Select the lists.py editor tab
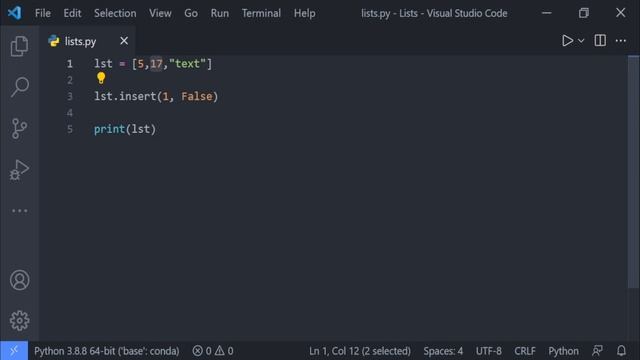The width and height of the screenshot is (640, 360). click(87, 41)
